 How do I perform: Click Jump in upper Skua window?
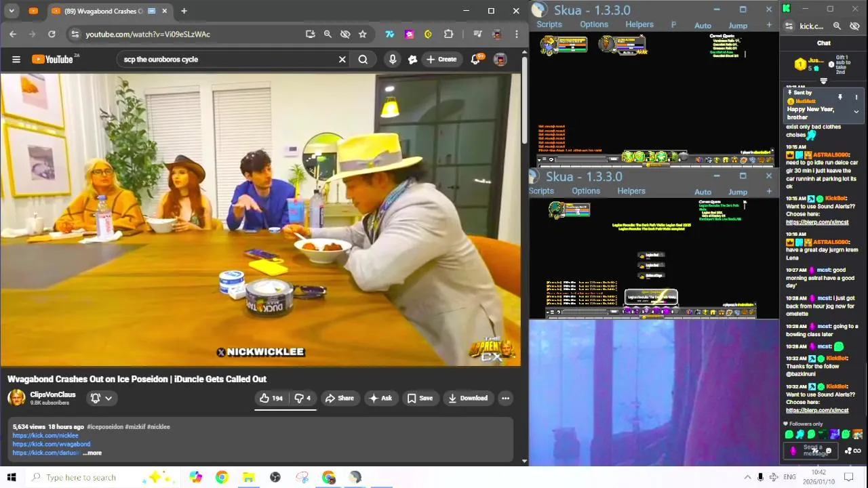[738, 26]
